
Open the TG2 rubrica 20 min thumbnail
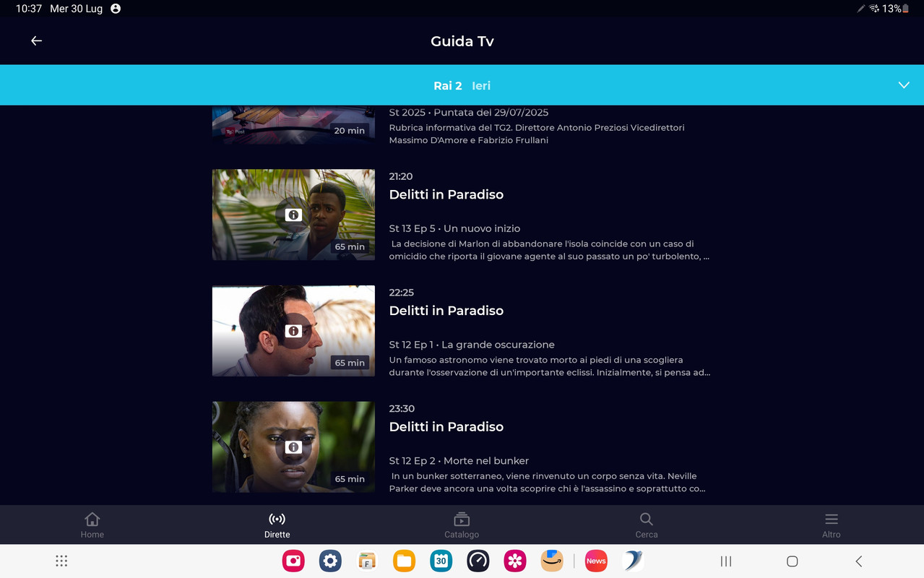293,125
